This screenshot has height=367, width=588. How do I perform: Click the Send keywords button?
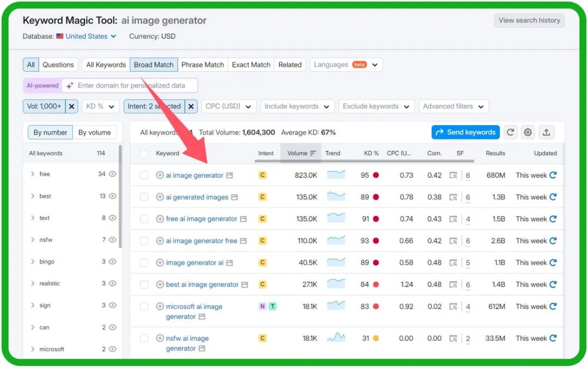point(465,132)
